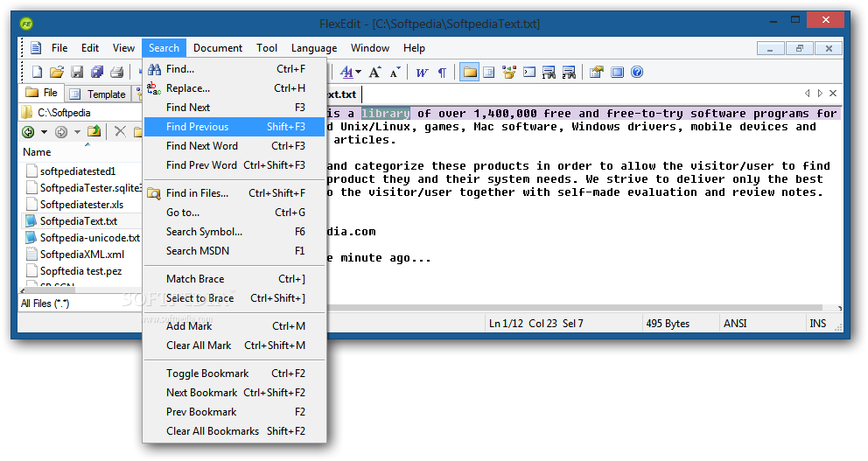Click the output console window icon
The height and width of the screenshot is (461, 868).
[529, 72]
